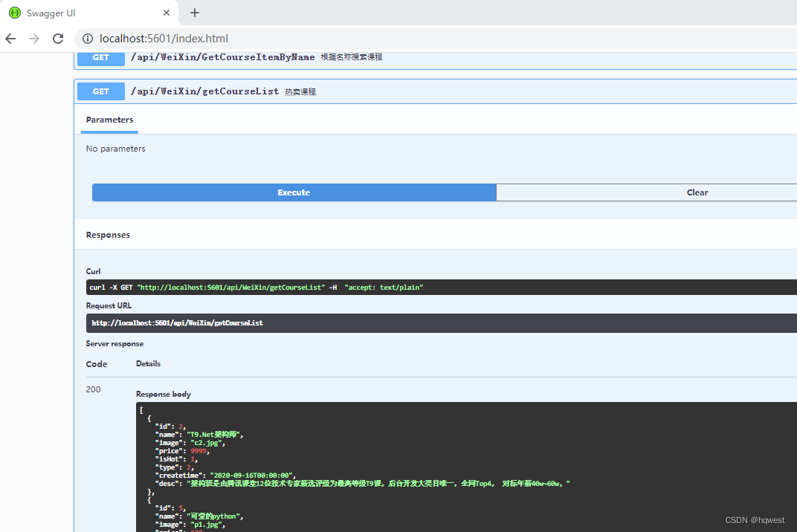The height and width of the screenshot is (532, 797).
Task: Click the GET badge of GetCourseItemByName
Action: coord(100,58)
